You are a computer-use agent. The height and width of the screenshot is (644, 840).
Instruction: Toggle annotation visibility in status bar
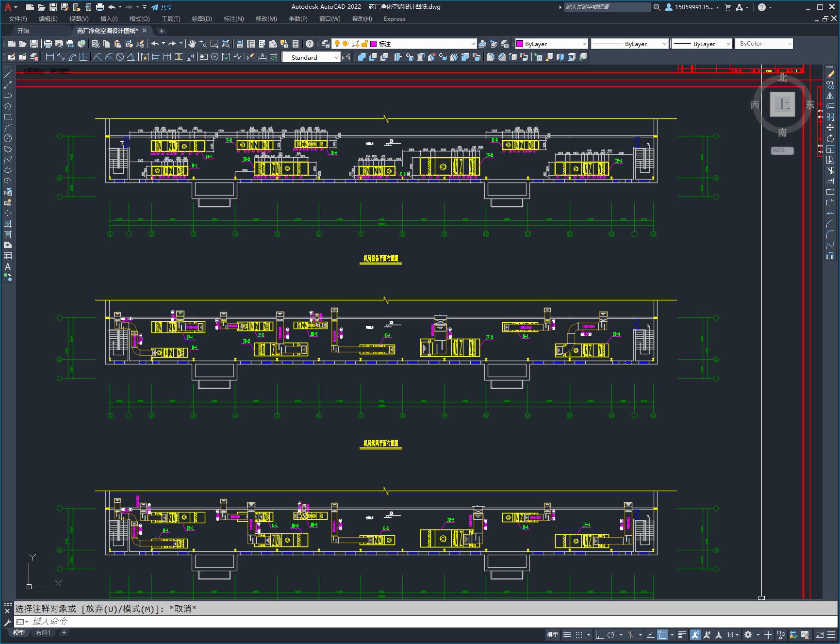coord(695,634)
